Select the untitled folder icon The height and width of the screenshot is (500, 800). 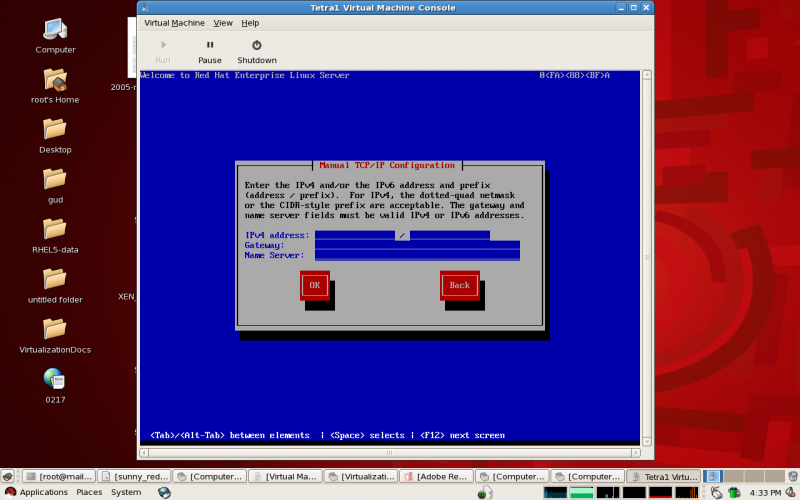point(55,286)
